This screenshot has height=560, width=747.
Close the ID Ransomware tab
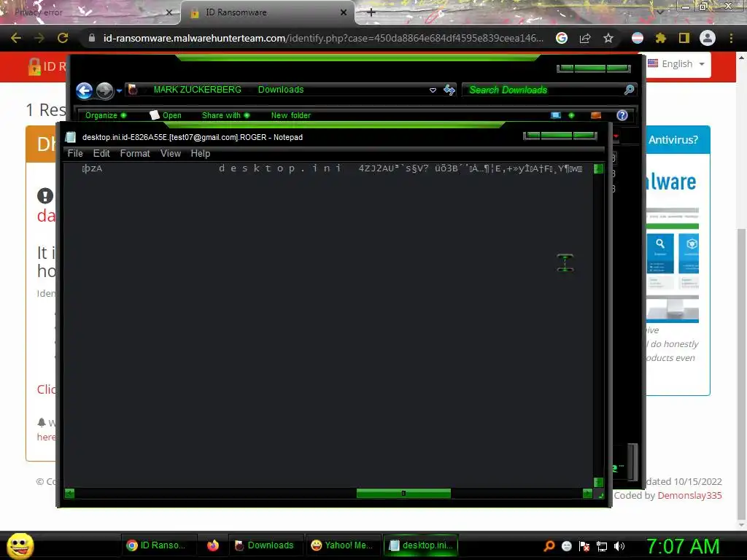point(344,12)
